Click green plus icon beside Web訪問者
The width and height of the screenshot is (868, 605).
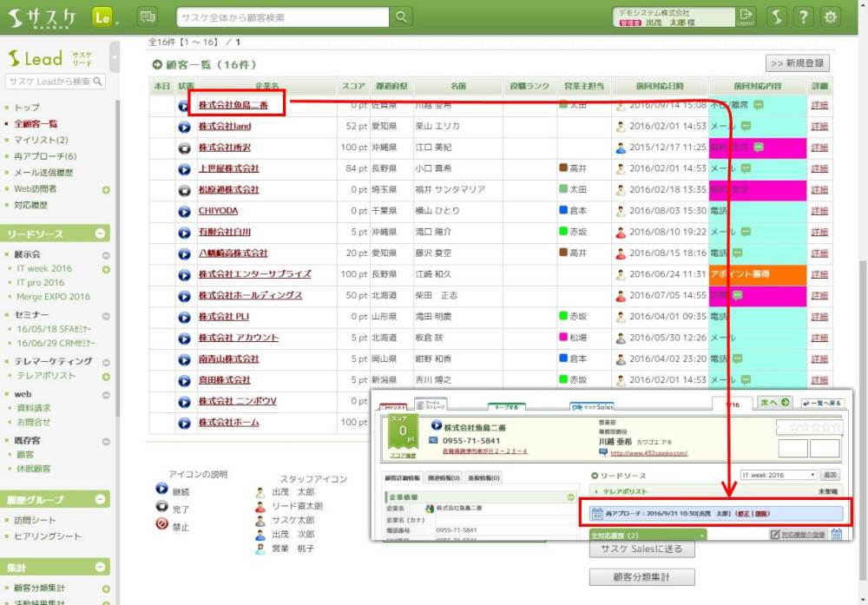pyautogui.click(x=106, y=190)
